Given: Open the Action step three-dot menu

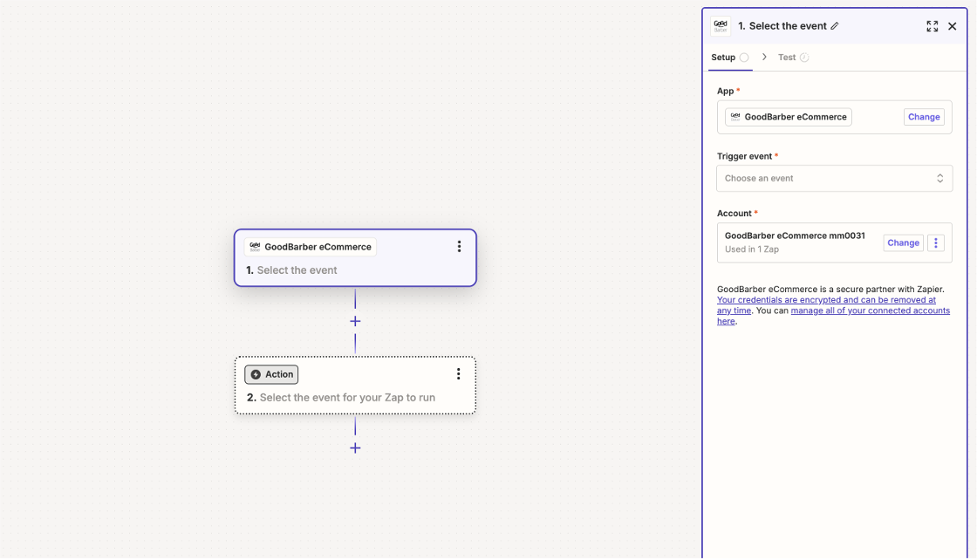Looking at the screenshot, I should pyautogui.click(x=458, y=374).
